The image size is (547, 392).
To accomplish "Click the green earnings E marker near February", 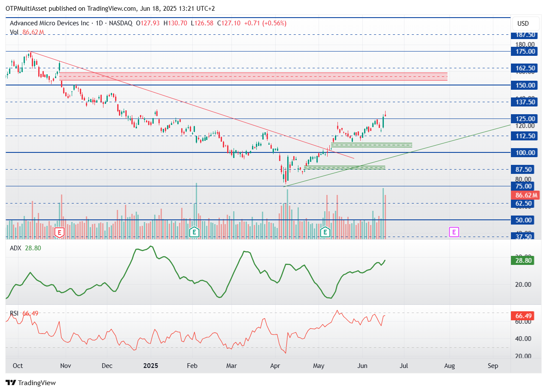I will pos(194,232).
